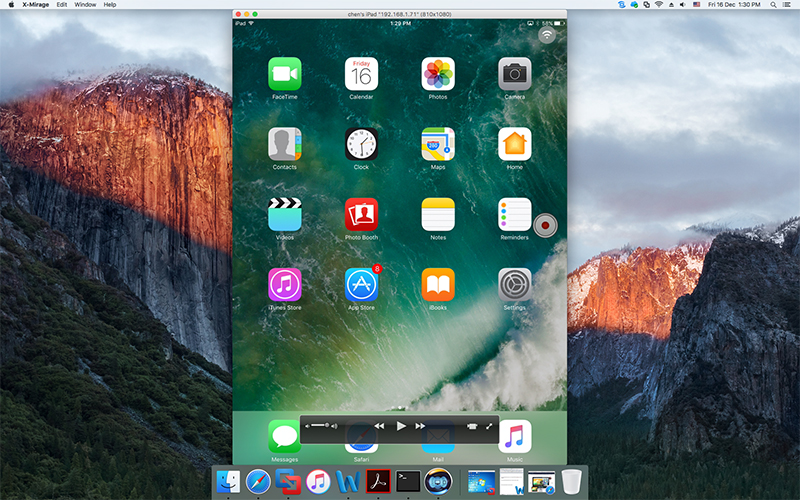The width and height of the screenshot is (800, 500).
Task: Open Terminal from the Mac dock
Action: (408, 482)
